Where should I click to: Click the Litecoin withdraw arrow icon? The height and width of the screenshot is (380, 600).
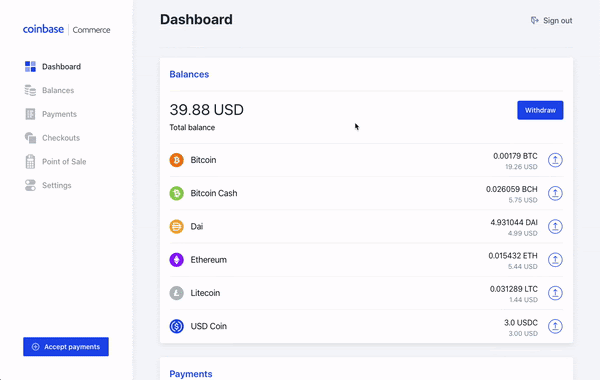(x=555, y=293)
